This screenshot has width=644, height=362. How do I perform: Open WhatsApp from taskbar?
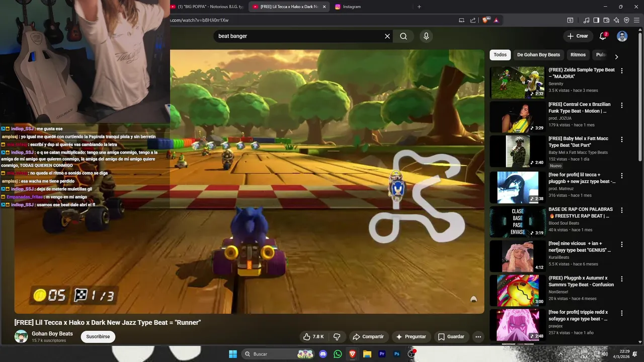338,354
